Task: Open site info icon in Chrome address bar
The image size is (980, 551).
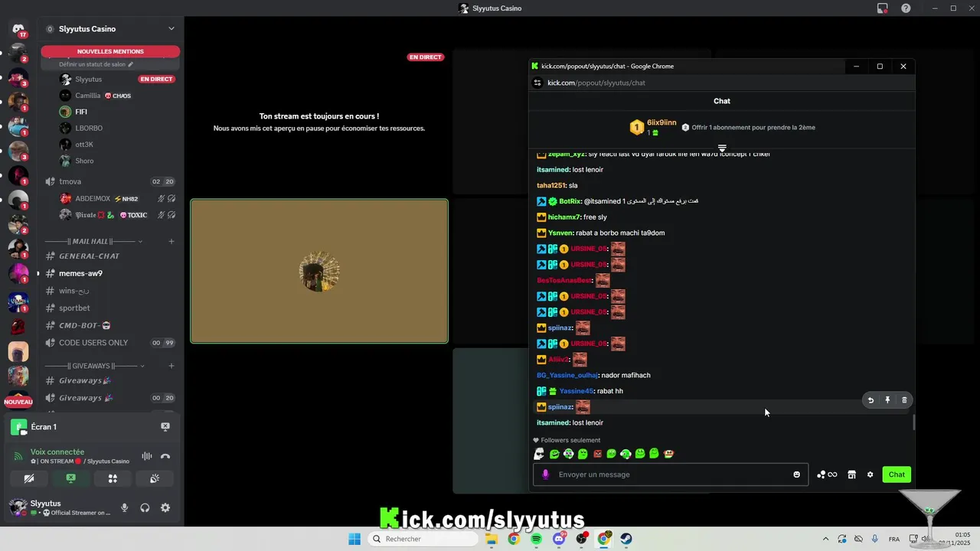Action: coord(537,83)
